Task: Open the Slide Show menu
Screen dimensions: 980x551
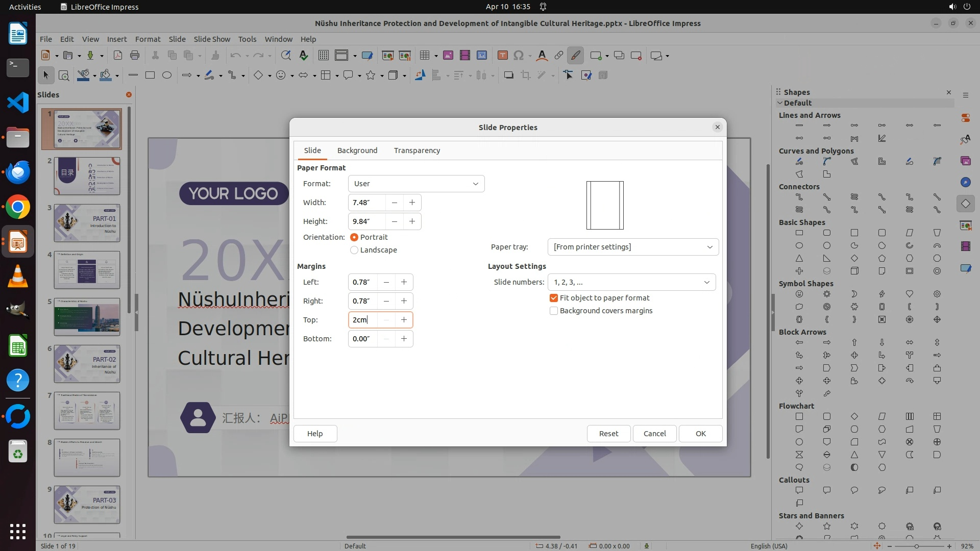Action: click(x=212, y=39)
